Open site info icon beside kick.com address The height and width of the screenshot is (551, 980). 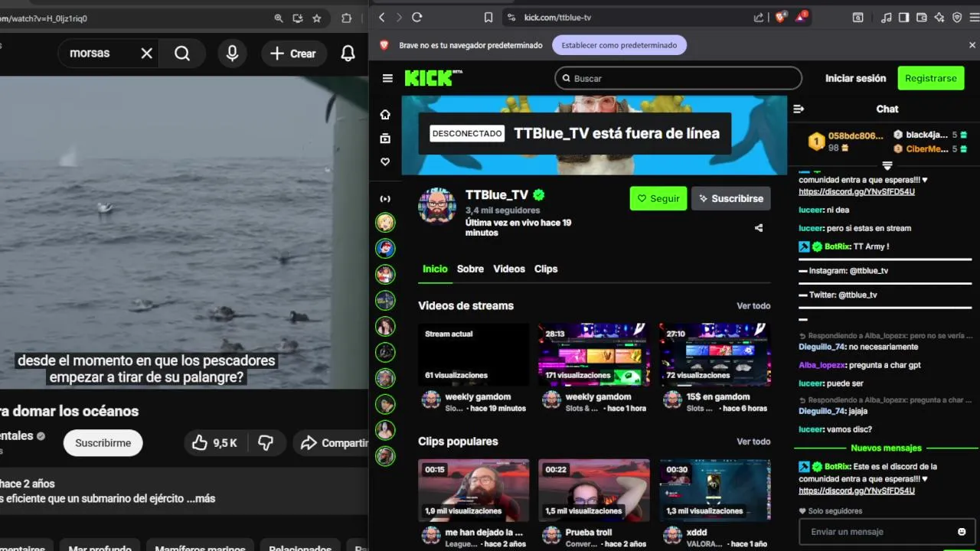tap(511, 17)
